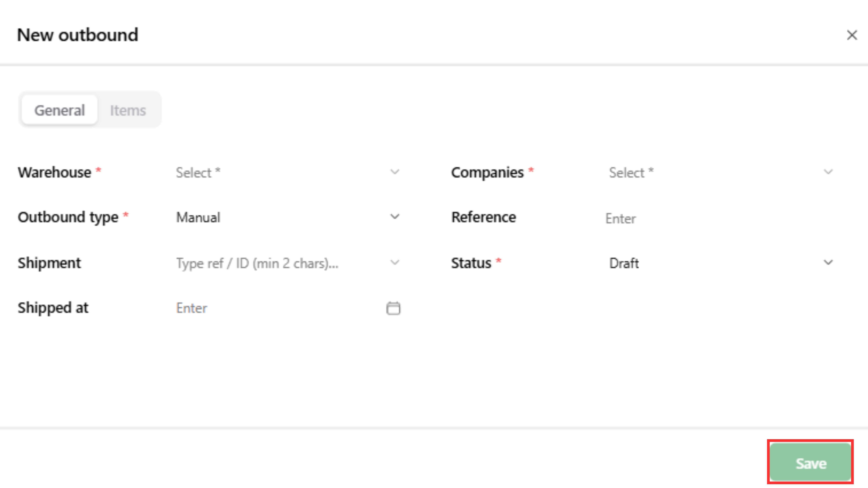Viewport: 868px width, 488px height.
Task: Open the calendar picker for Shipped at
Action: point(393,308)
